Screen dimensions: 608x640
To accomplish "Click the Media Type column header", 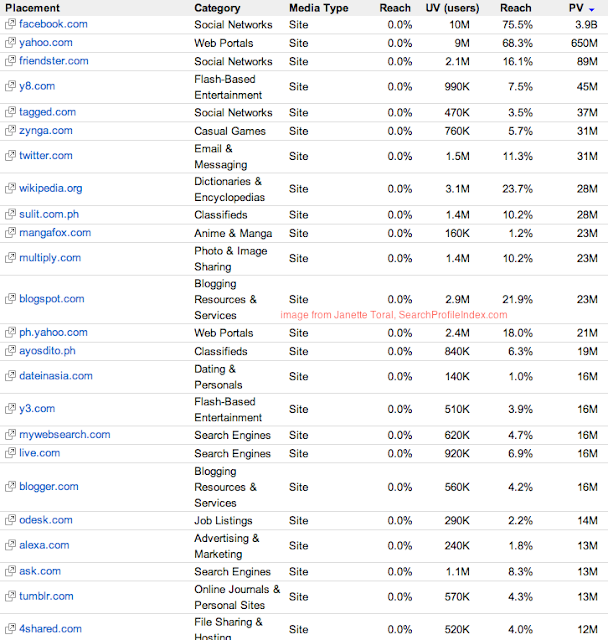I will [318, 8].
